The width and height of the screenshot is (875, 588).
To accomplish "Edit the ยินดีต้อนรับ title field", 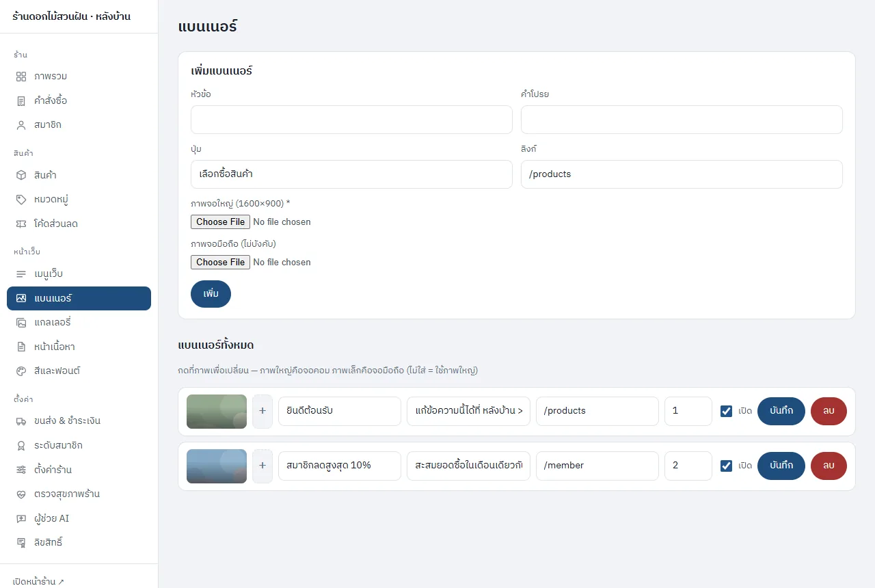I will (x=340, y=411).
